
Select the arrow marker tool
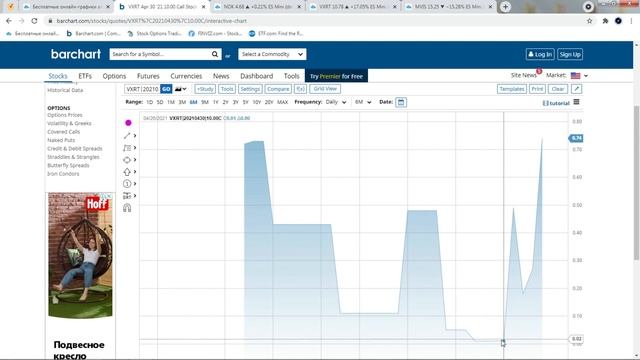(127, 172)
